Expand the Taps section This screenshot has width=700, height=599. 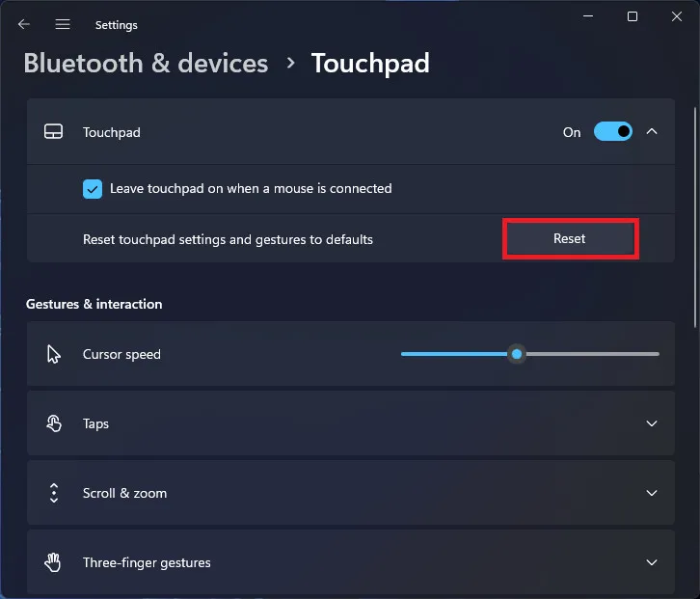[652, 423]
